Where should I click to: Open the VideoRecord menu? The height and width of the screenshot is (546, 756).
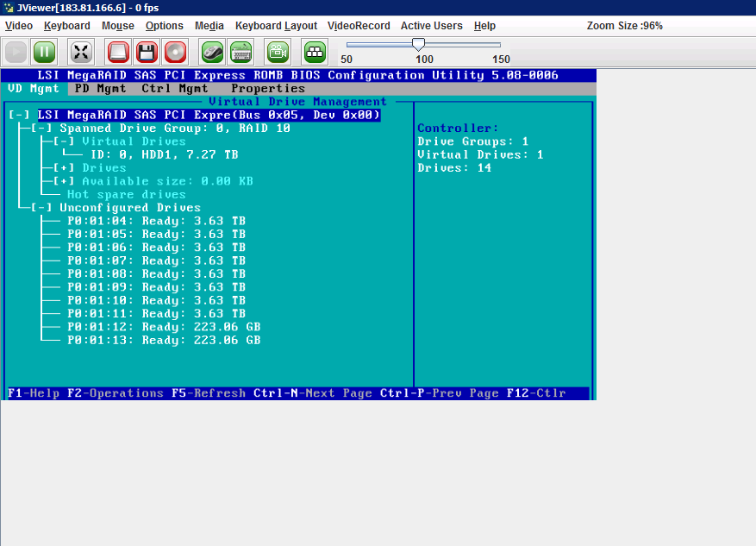point(359,26)
